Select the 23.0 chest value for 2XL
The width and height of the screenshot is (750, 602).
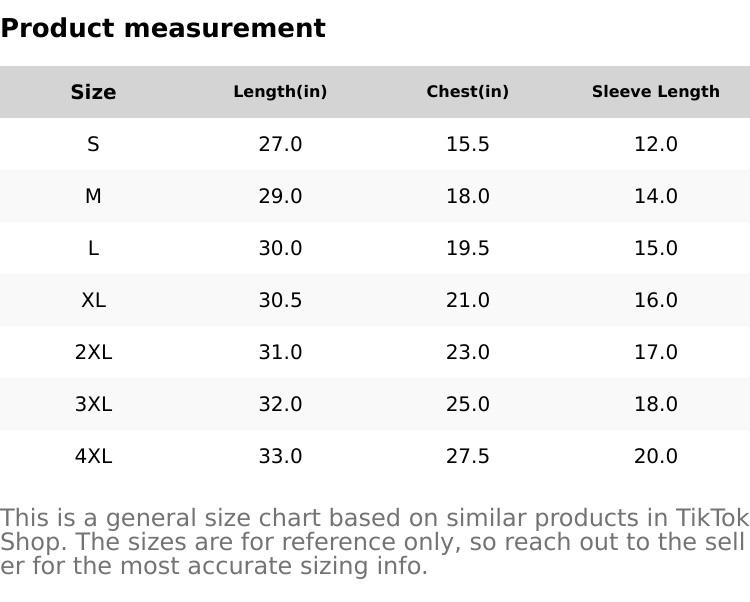pos(467,352)
